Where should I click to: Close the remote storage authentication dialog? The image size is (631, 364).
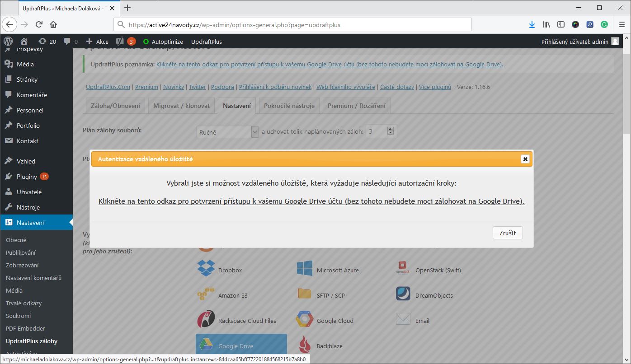pos(525,159)
